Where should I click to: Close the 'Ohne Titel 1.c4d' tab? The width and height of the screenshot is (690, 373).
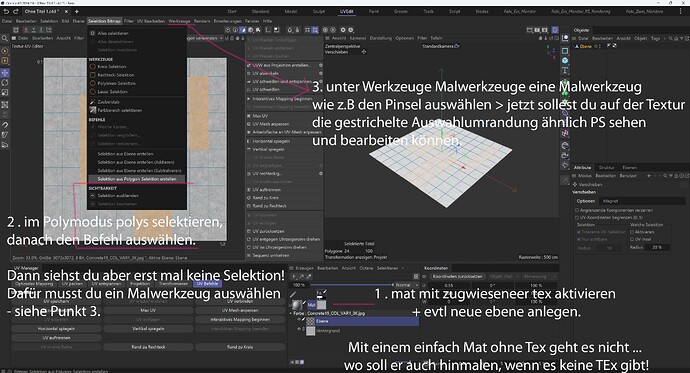coord(66,11)
